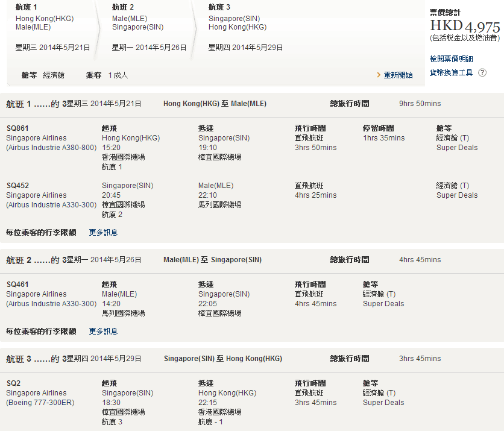Click the 重新開始 restart link
This screenshot has width=504, height=431.
point(398,75)
